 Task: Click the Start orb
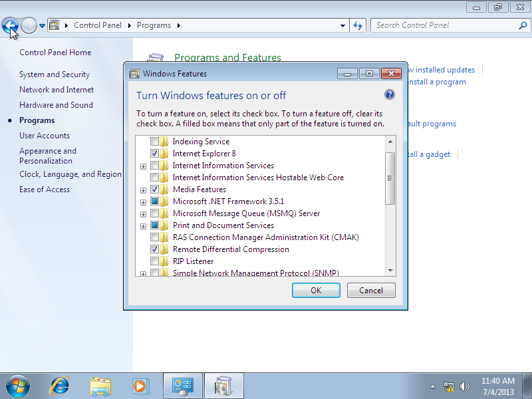(x=17, y=386)
